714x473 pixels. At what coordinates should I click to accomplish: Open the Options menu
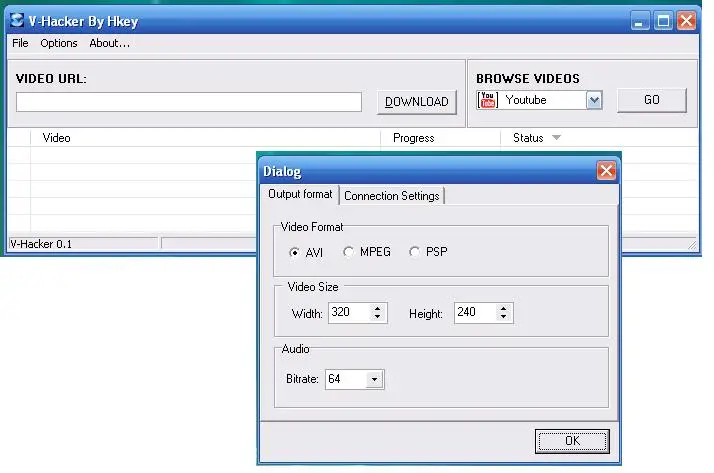pos(59,43)
